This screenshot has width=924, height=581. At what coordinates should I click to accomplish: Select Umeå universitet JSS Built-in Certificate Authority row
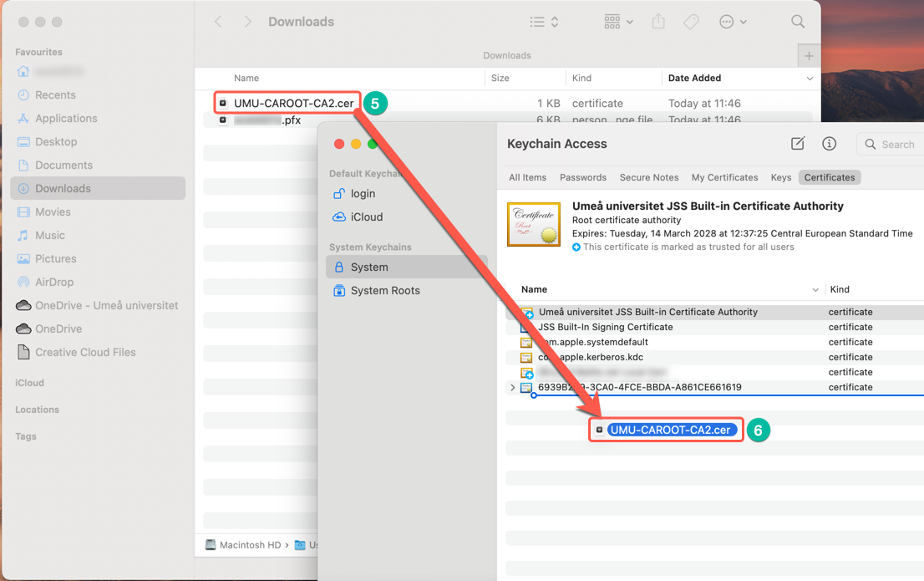714,312
